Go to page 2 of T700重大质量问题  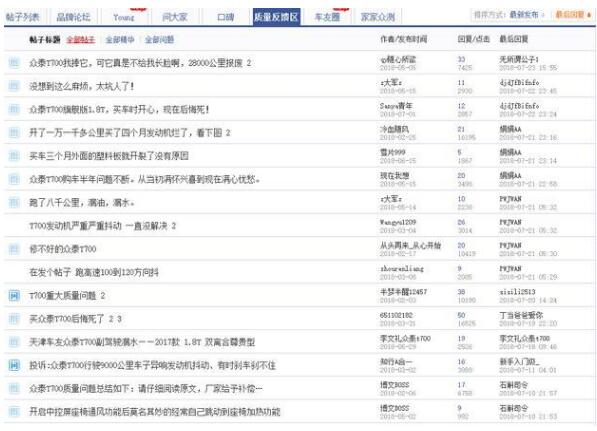103,296
